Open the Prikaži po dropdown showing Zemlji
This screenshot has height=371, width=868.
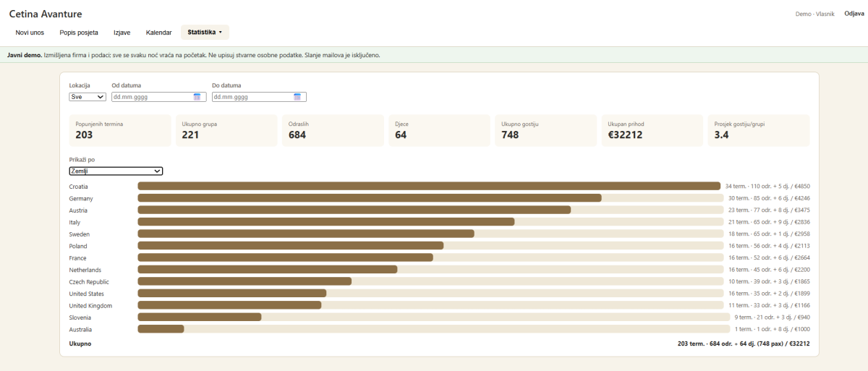tap(116, 171)
